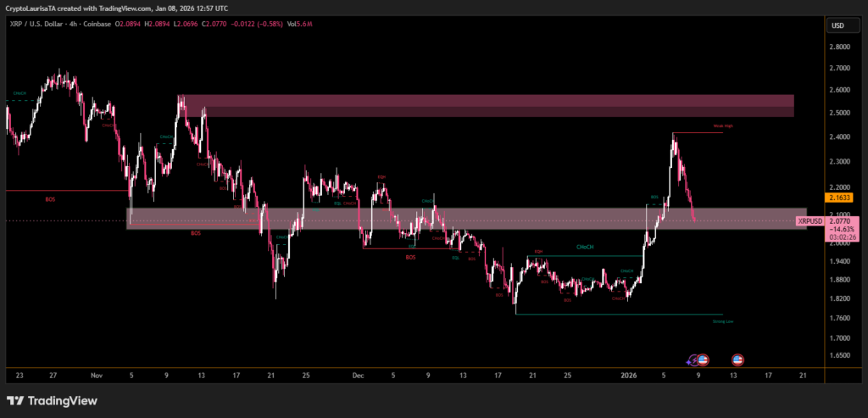Viewport: 868px width, 418px height.
Task: Click the Weak High label line
Action: click(722, 125)
